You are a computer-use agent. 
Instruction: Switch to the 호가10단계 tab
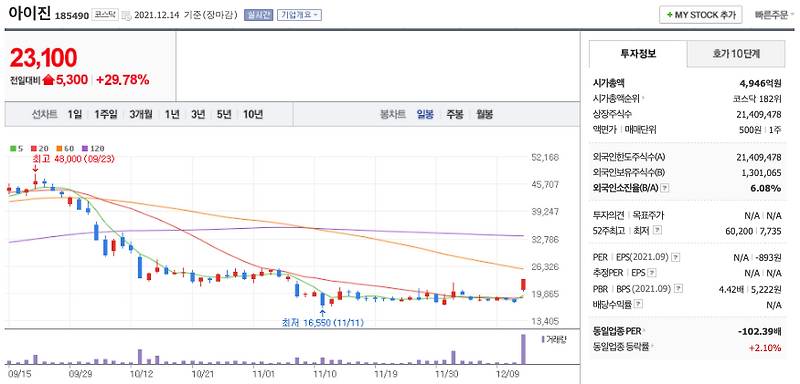click(x=736, y=54)
